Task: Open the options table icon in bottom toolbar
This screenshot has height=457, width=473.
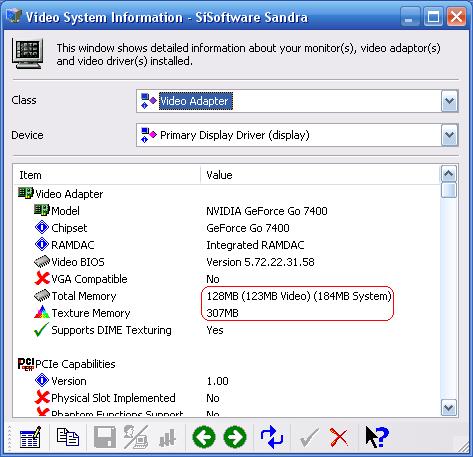Action: click(30, 437)
